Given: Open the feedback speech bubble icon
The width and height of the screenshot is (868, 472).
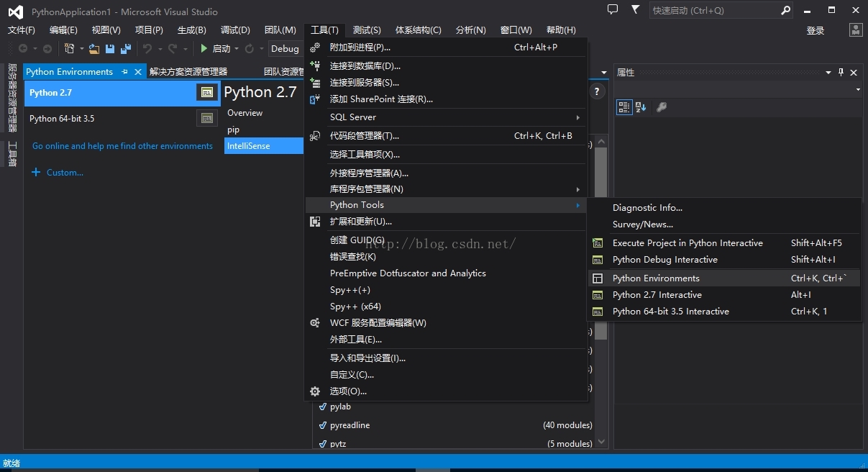Looking at the screenshot, I should (x=613, y=10).
